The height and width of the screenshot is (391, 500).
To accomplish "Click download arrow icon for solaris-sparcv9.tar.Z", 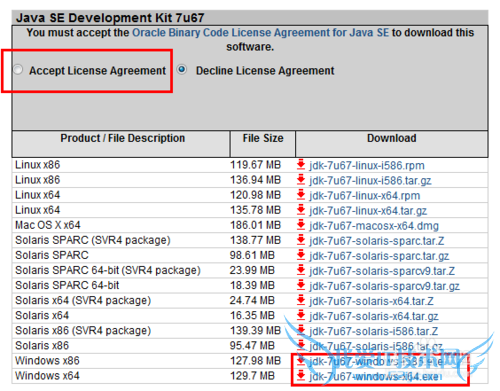I will coord(301,270).
